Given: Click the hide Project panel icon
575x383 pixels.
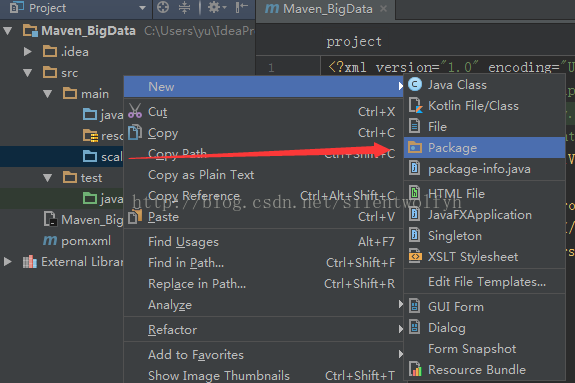Looking at the screenshot, I should tap(242, 7).
